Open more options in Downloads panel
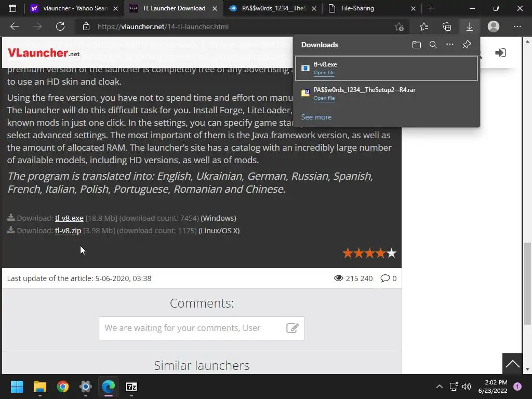This screenshot has height=399, width=532. coord(450,45)
